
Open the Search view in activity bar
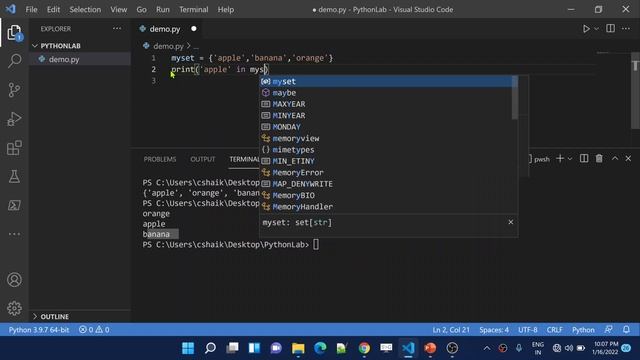(x=14, y=60)
